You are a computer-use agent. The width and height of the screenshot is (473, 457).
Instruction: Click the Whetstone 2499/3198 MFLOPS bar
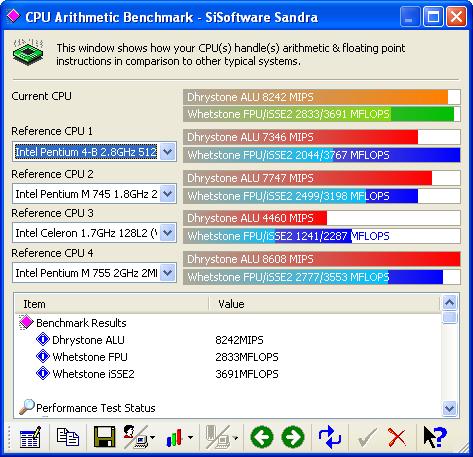(x=322, y=196)
